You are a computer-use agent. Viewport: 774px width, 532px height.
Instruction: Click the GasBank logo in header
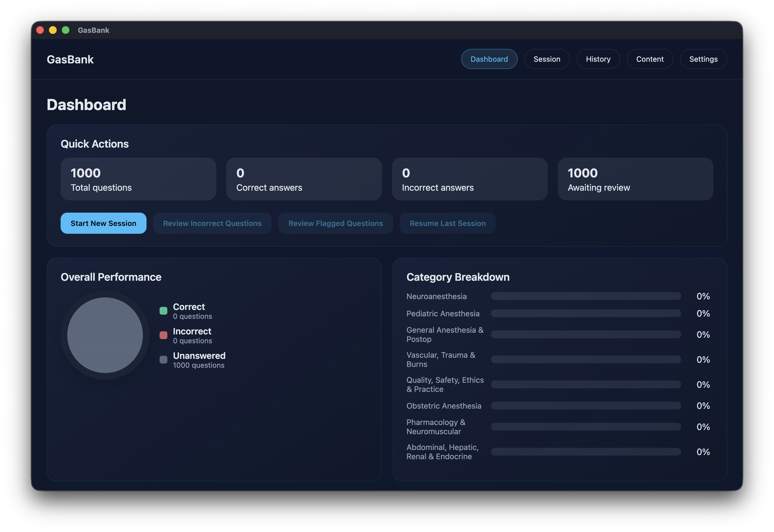click(70, 59)
